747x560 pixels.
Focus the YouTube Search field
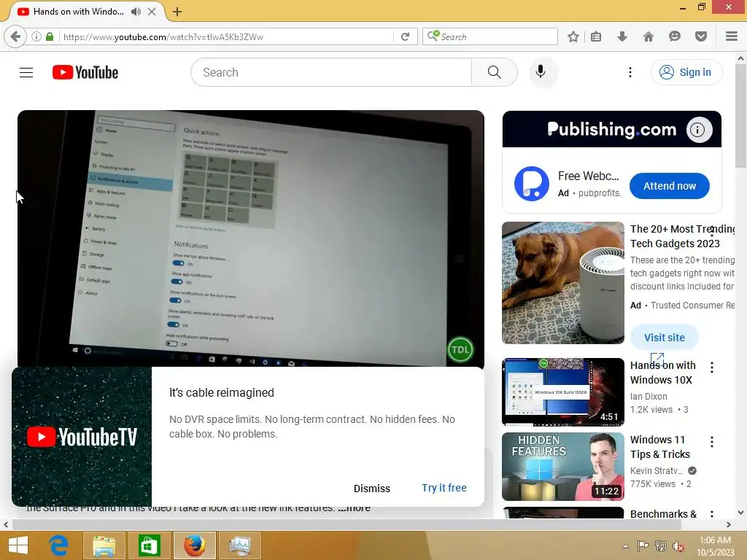click(x=331, y=72)
